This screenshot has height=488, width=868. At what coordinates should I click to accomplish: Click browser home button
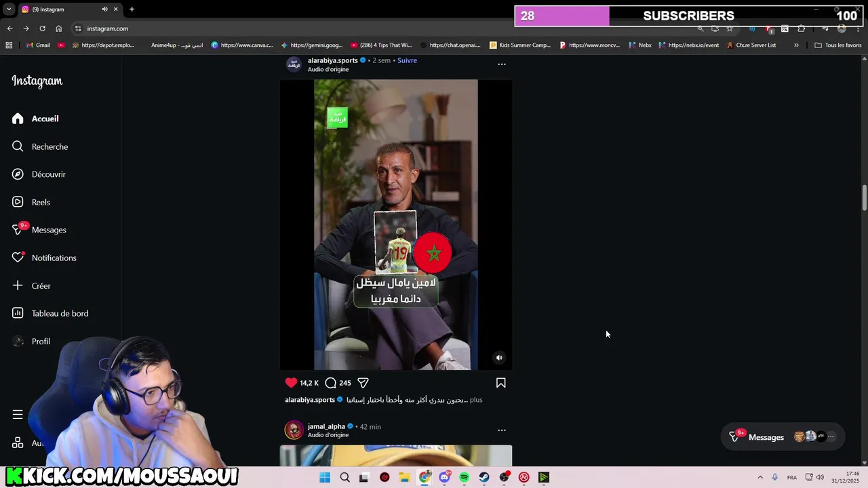[58, 28]
